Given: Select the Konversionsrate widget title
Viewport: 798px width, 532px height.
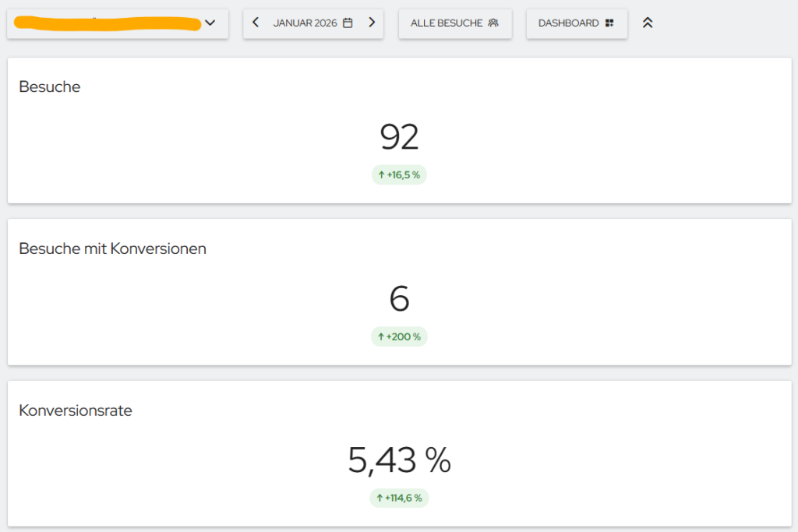Looking at the screenshot, I should coord(76,410).
